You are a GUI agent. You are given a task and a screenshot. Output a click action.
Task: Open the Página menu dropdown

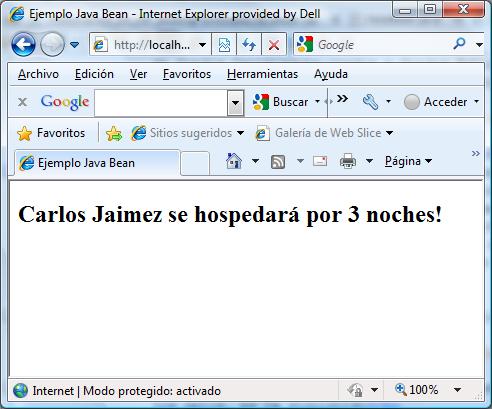(x=408, y=161)
